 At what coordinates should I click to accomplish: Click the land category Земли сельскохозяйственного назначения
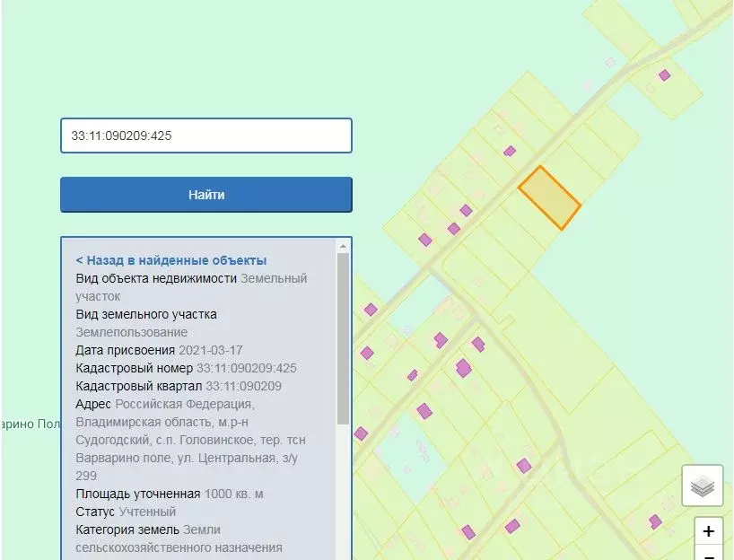point(179,538)
